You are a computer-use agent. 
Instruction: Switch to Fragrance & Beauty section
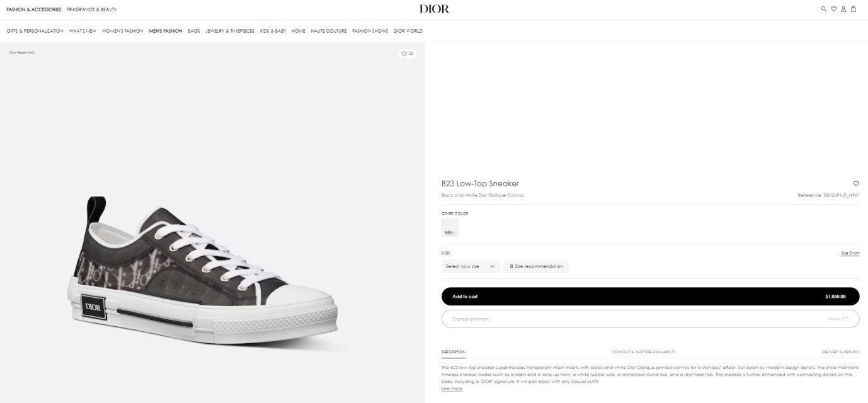tap(92, 9)
